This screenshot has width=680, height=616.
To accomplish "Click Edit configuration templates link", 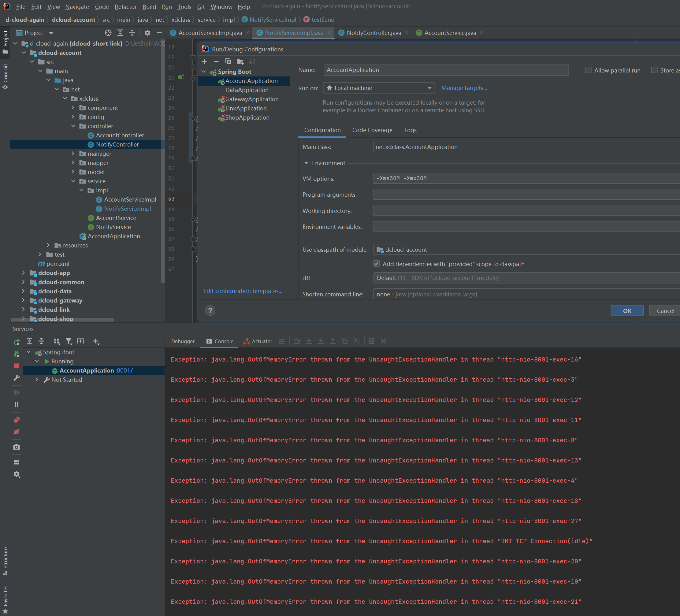I will click(x=243, y=291).
